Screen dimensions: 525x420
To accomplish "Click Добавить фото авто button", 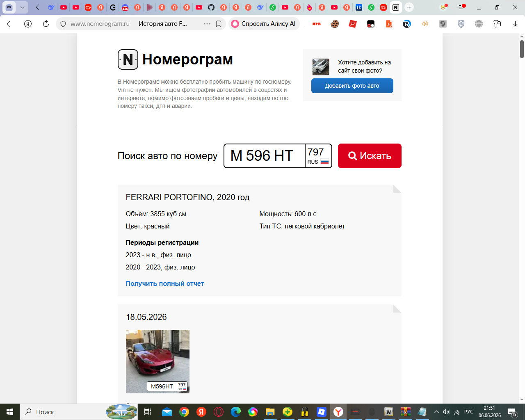I will (352, 86).
